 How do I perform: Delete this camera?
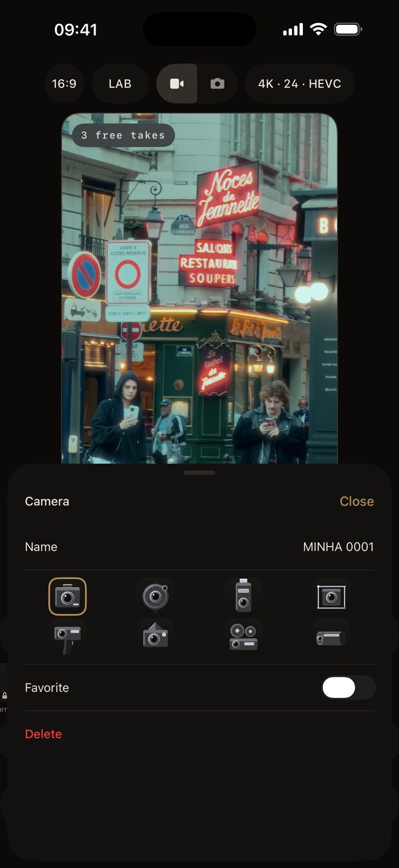pyautogui.click(x=44, y=734)
